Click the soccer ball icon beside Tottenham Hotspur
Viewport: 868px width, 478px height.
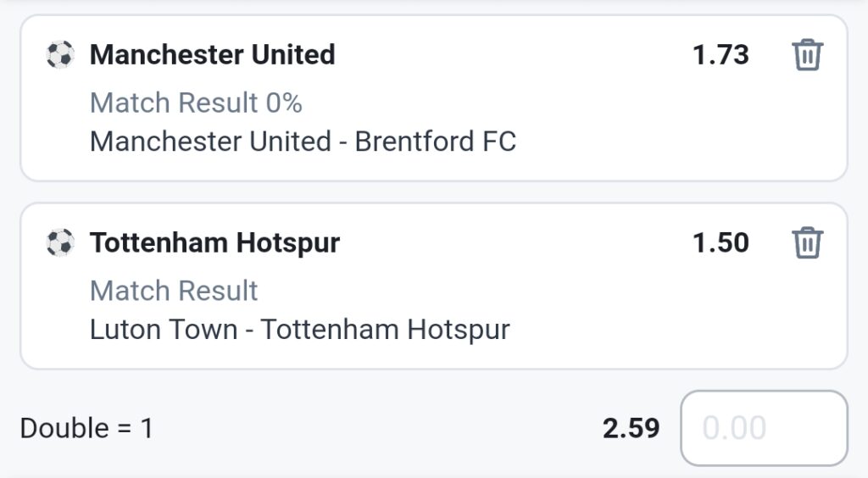coord(60,243)
